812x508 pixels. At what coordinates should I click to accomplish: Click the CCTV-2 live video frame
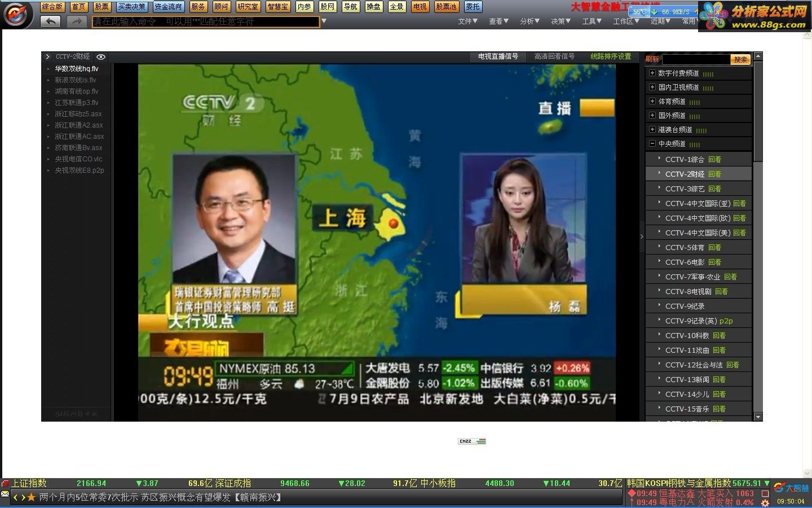[x=377, y=243]
